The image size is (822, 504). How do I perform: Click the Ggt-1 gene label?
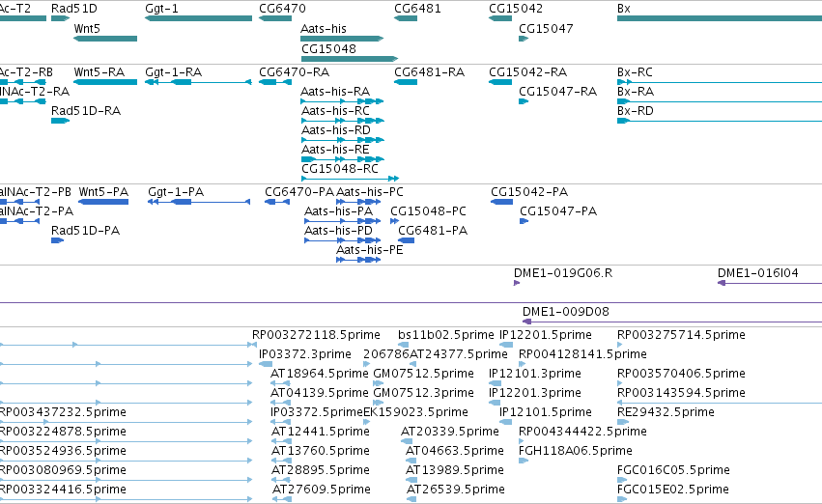(x=161, y=9)
